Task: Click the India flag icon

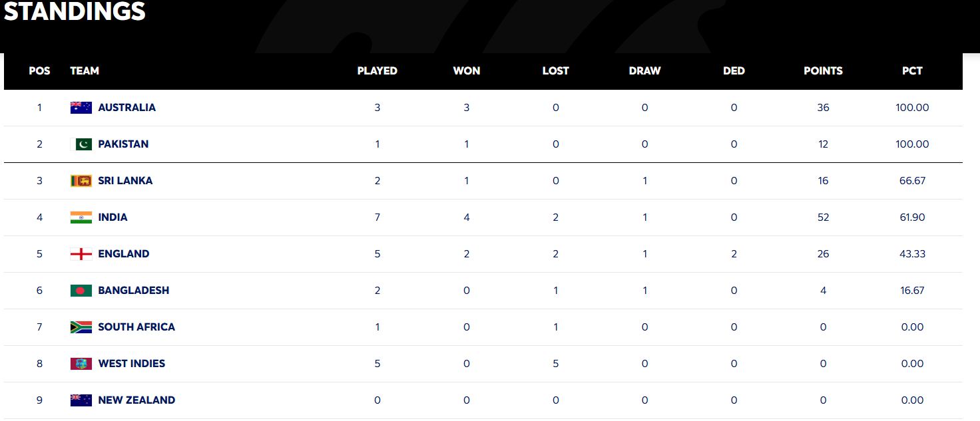Action: [x=81, y=217]
